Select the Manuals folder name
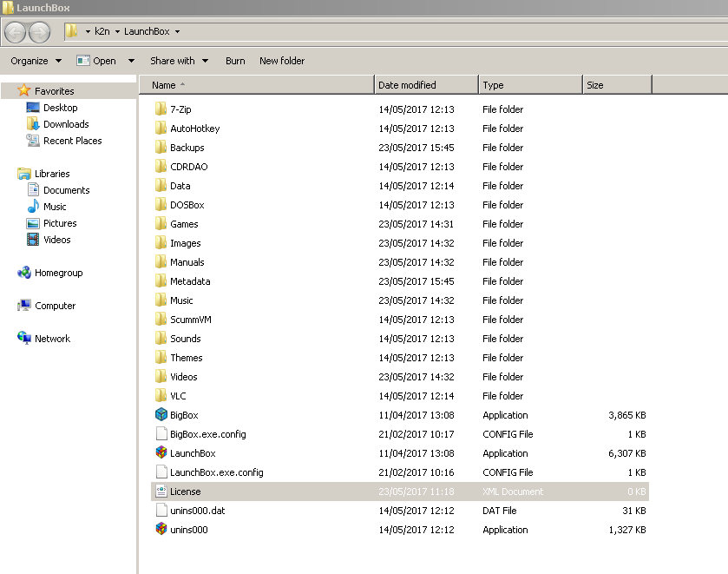728x574 pixels. pyautogui.click(x=187, y=262)
